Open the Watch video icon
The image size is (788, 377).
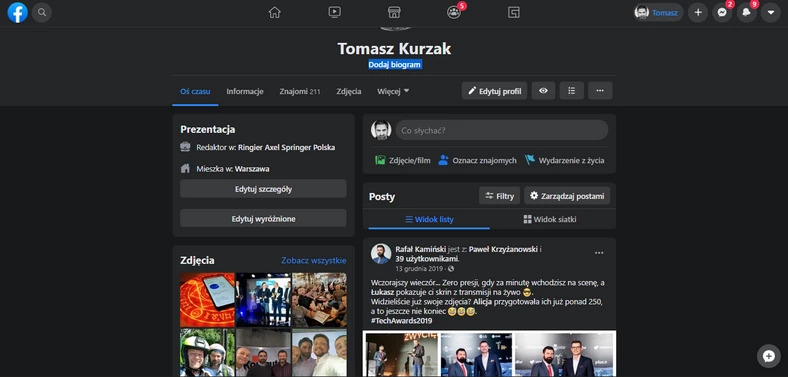(x=335, y=13)
